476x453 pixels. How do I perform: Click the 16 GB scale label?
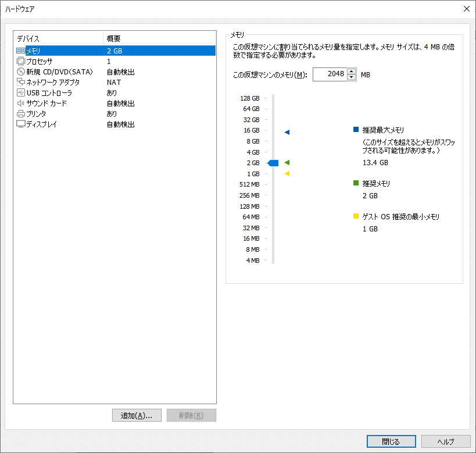pos(252,130)
